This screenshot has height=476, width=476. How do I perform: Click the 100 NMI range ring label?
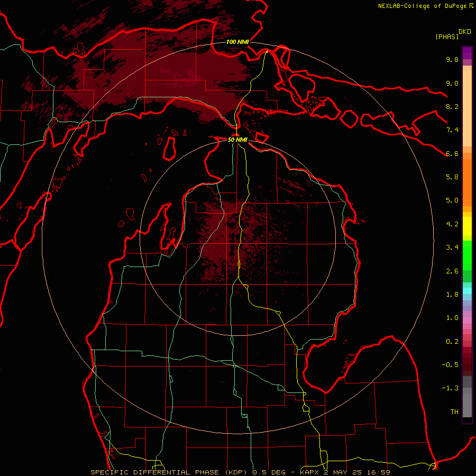click(237, 42)
